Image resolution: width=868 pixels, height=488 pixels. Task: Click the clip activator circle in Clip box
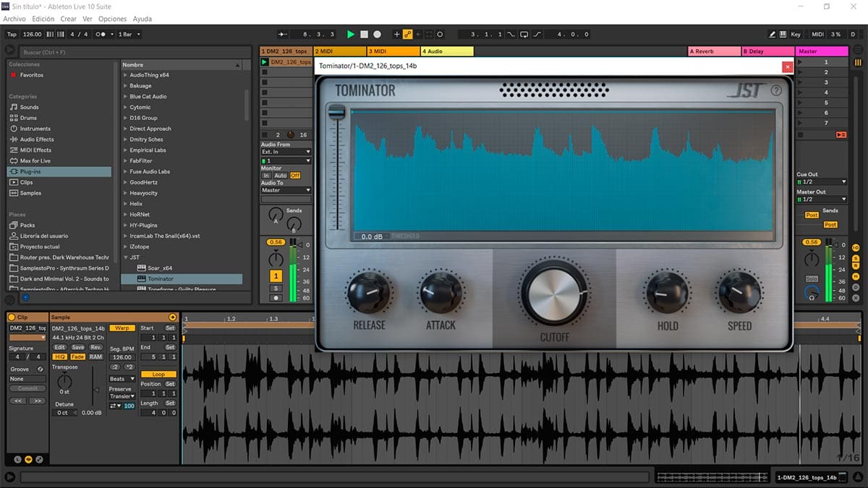[12, 317]
